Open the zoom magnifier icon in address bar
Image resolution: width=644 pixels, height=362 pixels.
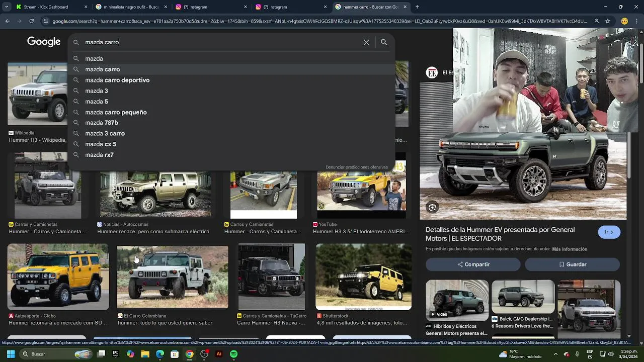597,21
